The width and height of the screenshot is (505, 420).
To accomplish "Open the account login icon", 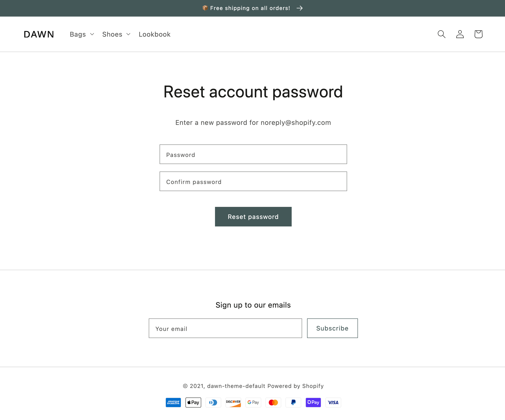I will tap(460, 34).
